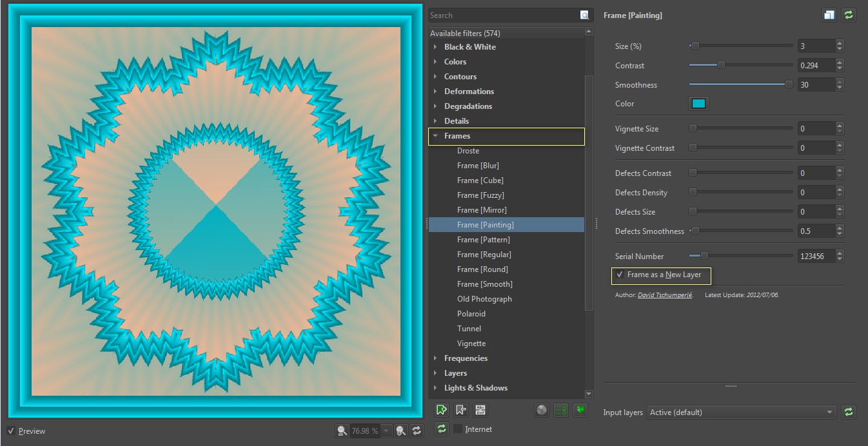Click the Vignette Size slider
Screen dimensions: 868x446
point(741,129)
